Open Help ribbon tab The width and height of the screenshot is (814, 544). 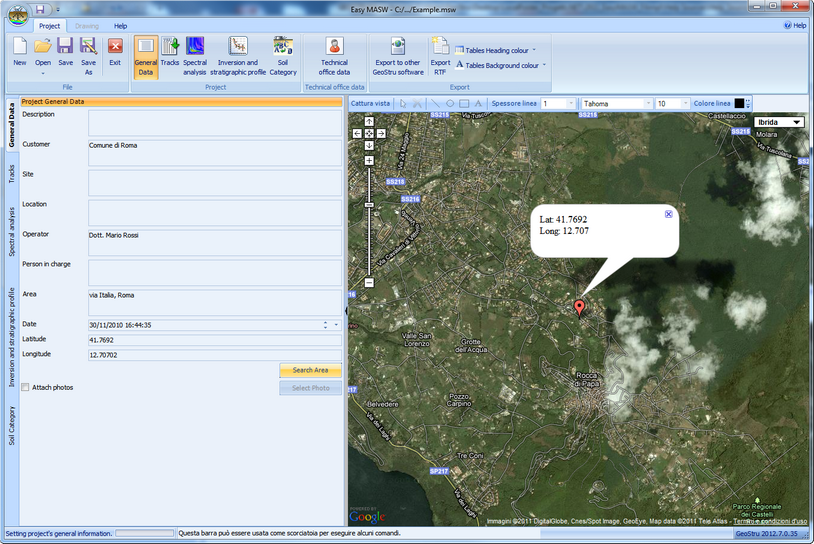point(120,25)
